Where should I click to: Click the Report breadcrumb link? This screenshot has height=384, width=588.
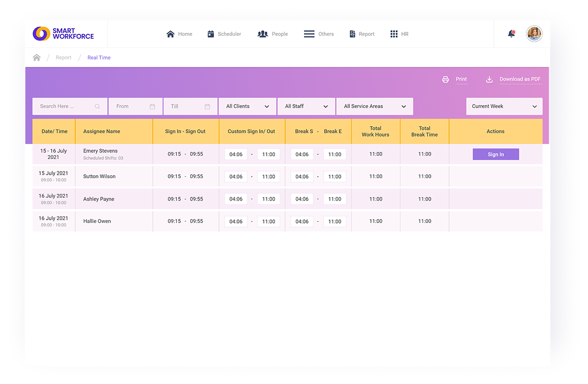[x=64, y=58]
